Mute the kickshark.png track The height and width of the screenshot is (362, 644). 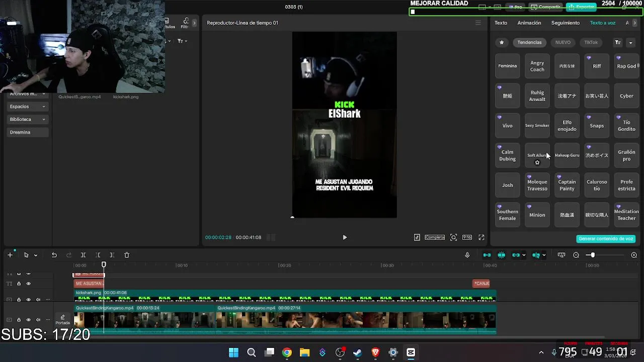coord(38,300)
